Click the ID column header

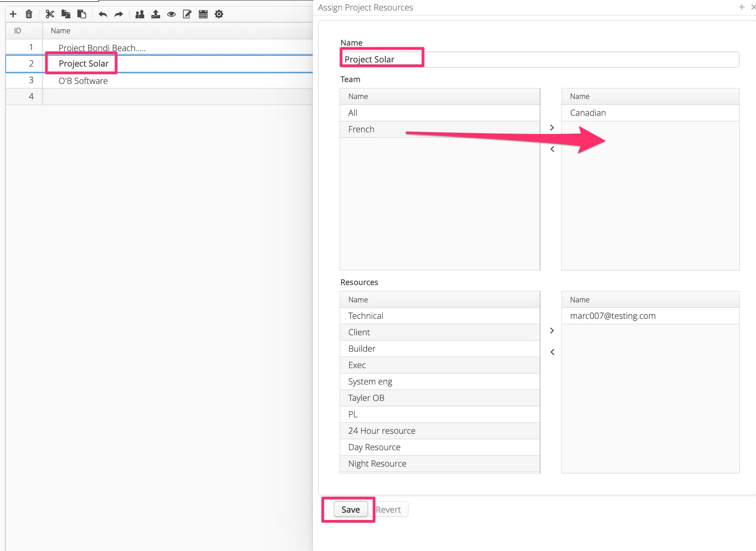point(24,31)
